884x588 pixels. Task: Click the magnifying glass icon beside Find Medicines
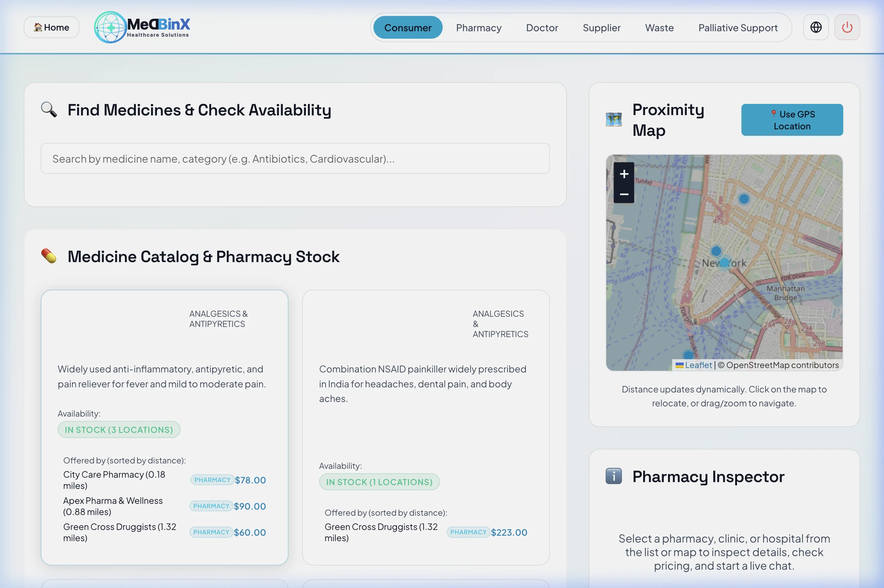pos(49,110)
